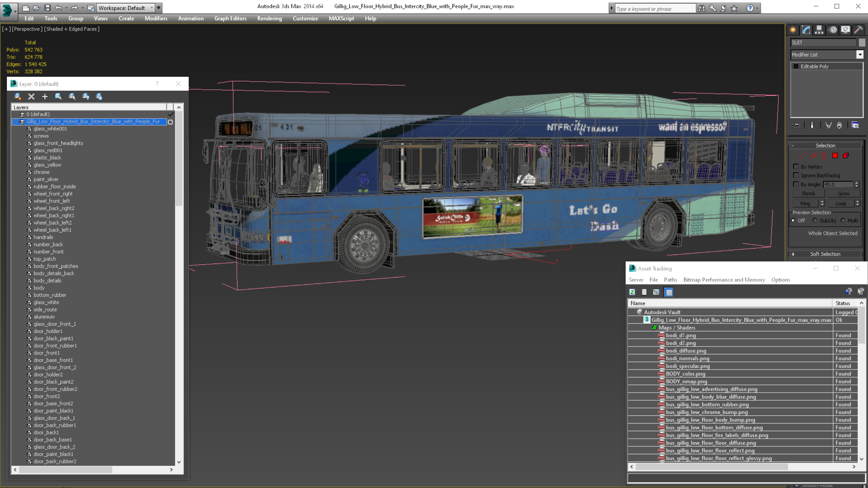
Task: Click Select Highlighted Objects icon in Layer dialog
Action: point(58,97)
